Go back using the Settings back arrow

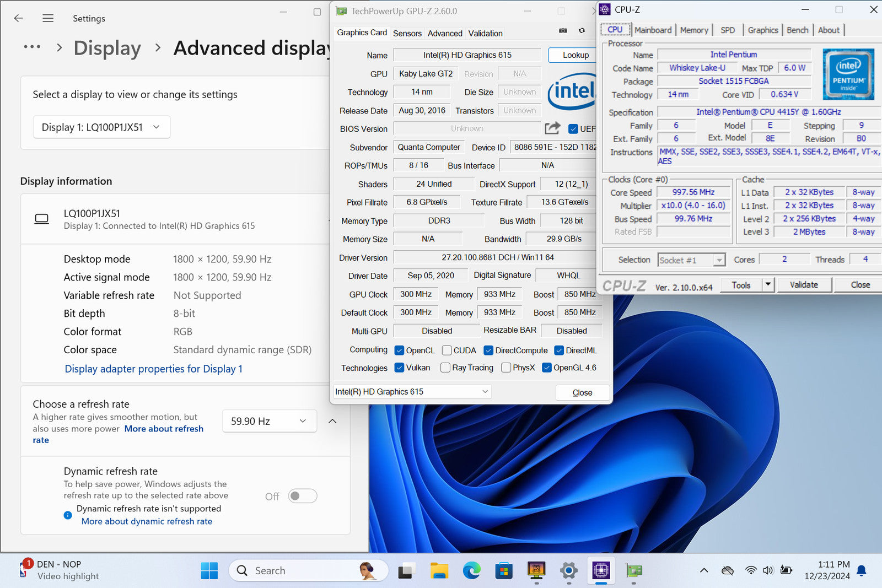18,18
